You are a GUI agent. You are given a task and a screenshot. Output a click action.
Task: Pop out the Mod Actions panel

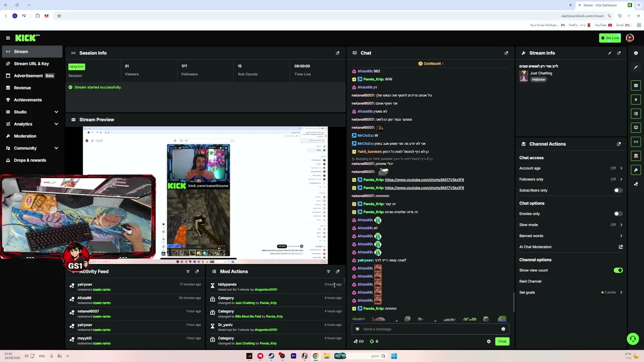click(x=338, y=271)
